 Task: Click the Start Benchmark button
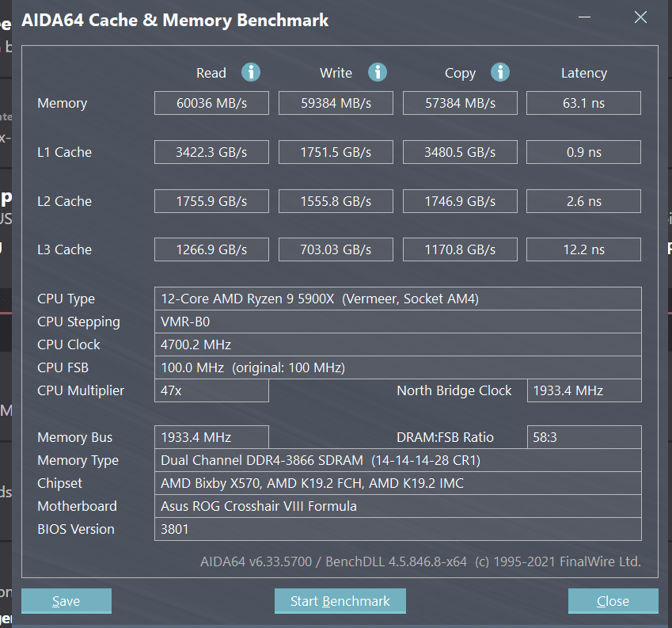[x=340, y=601]
